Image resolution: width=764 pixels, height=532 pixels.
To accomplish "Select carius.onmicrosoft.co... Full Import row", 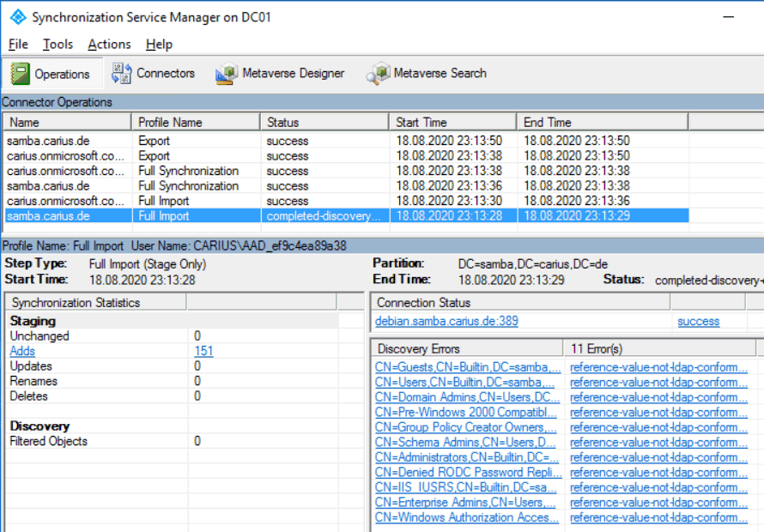I will point(347,201).
